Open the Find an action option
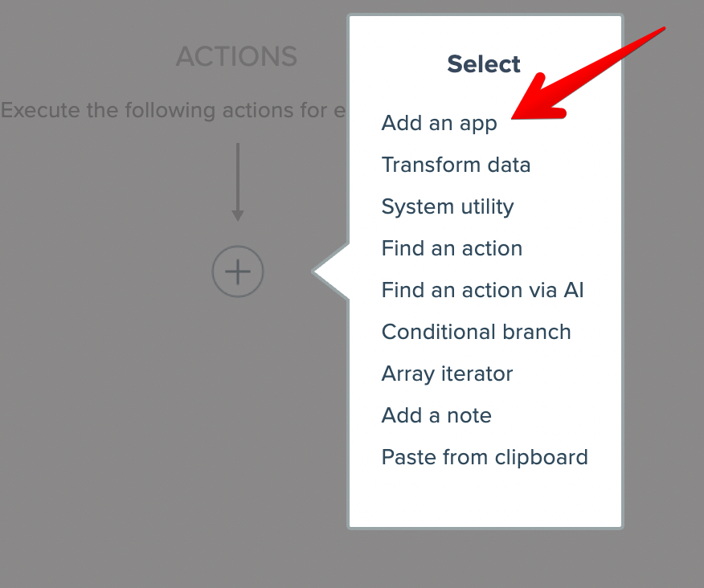This screenshot has width=704, height=588. (452, 248)
